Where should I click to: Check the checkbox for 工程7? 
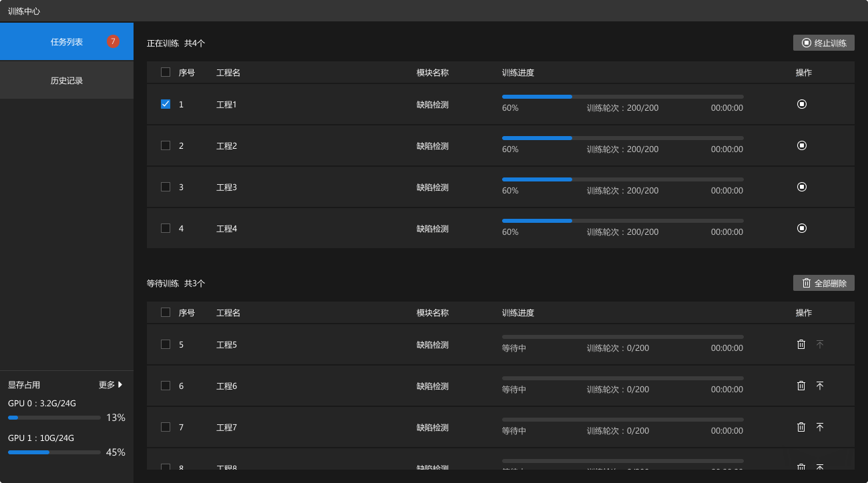[x=166, y=427]
